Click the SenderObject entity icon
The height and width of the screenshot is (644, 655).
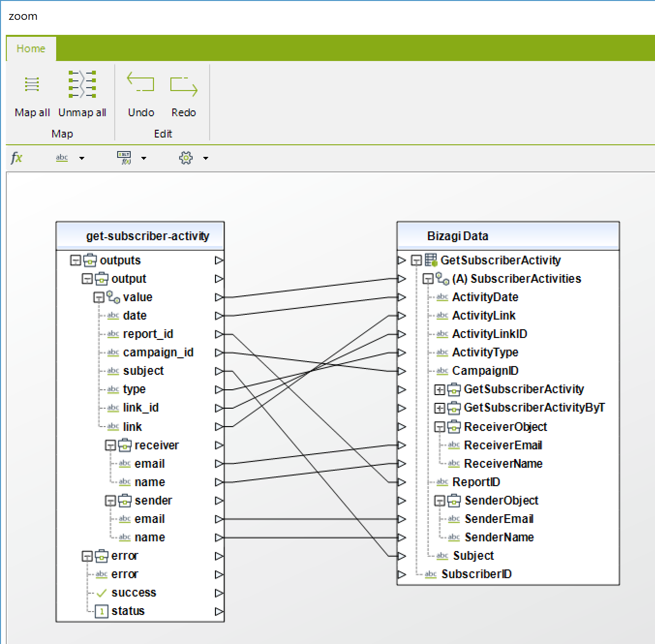(x=454, y=500)
